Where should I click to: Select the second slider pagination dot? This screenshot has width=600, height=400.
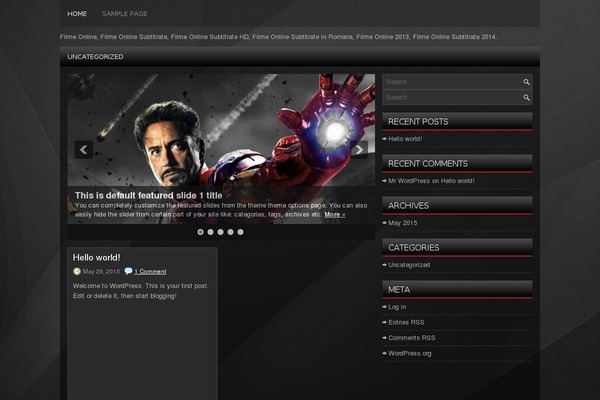pos(210,232)
